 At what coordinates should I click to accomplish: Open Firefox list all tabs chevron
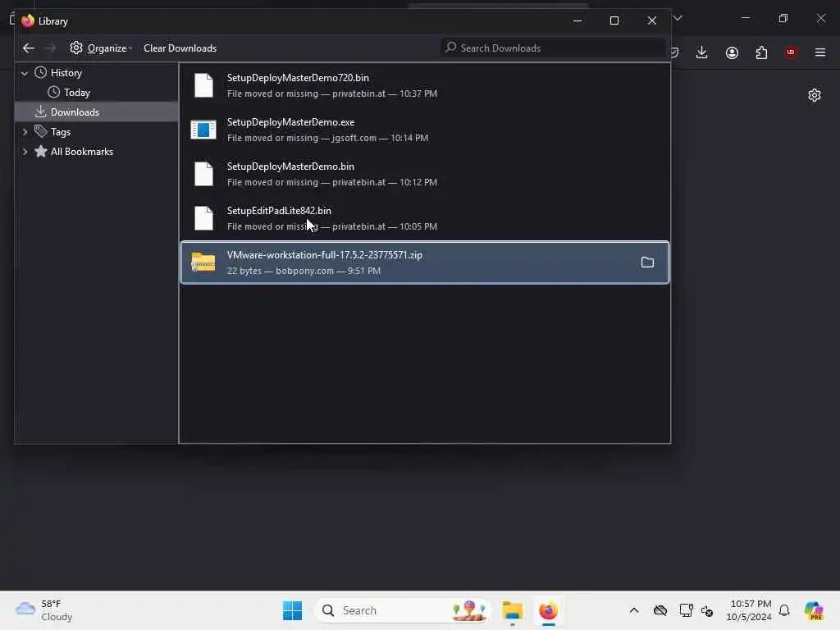pyautogui.click(x=678, y=18)
